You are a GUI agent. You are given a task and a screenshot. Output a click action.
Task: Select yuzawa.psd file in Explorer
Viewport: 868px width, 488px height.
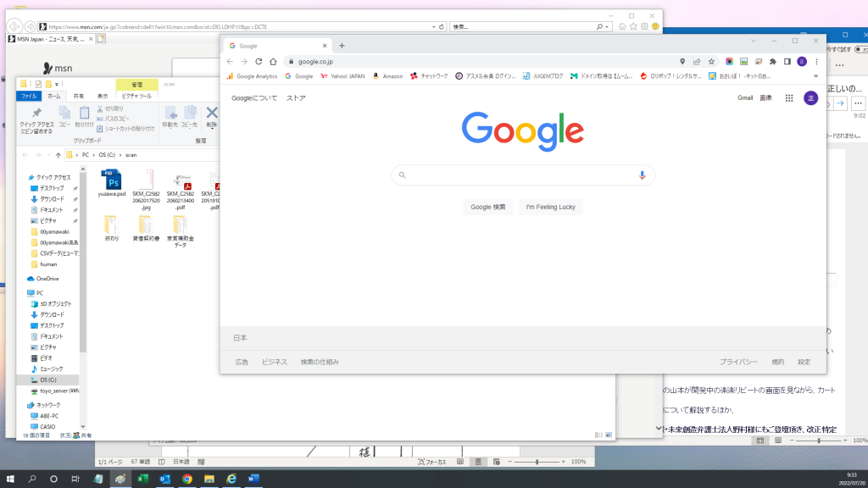[112, 184]
